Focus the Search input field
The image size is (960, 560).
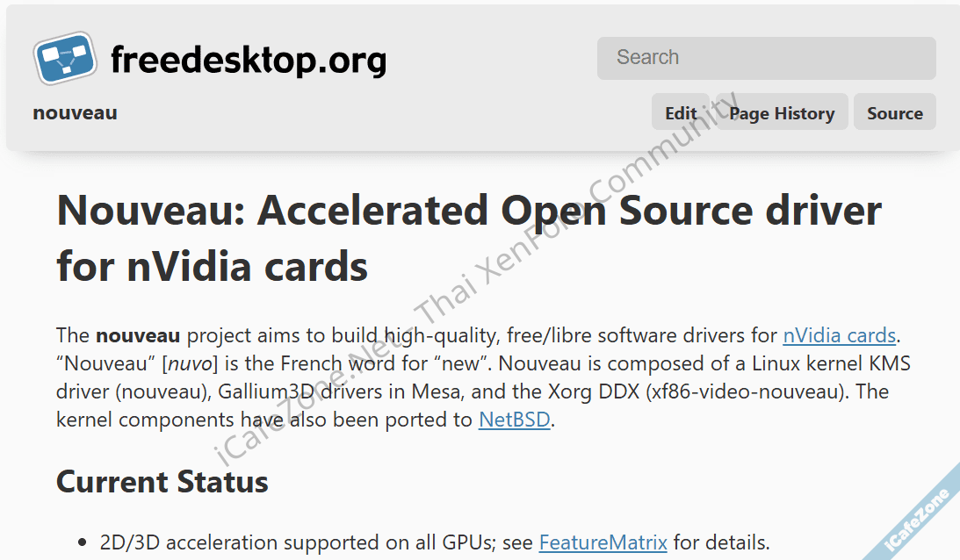766,58
